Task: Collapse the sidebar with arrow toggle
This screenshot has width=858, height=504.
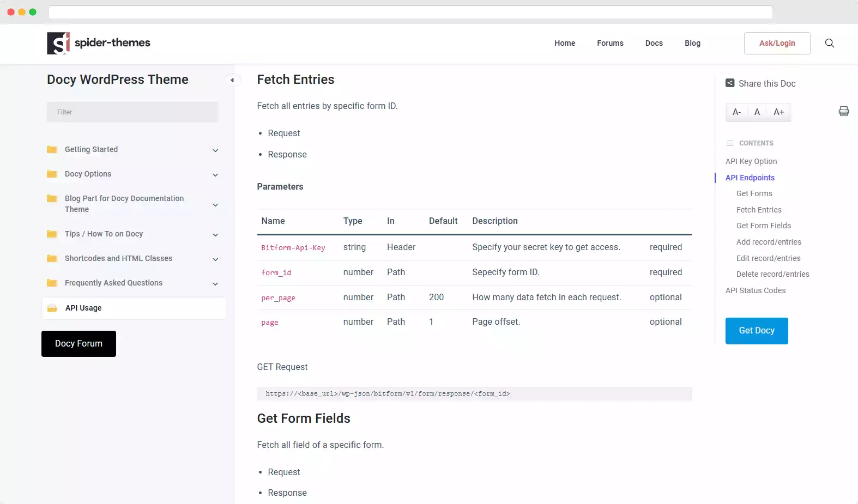Action: [232, 80]
